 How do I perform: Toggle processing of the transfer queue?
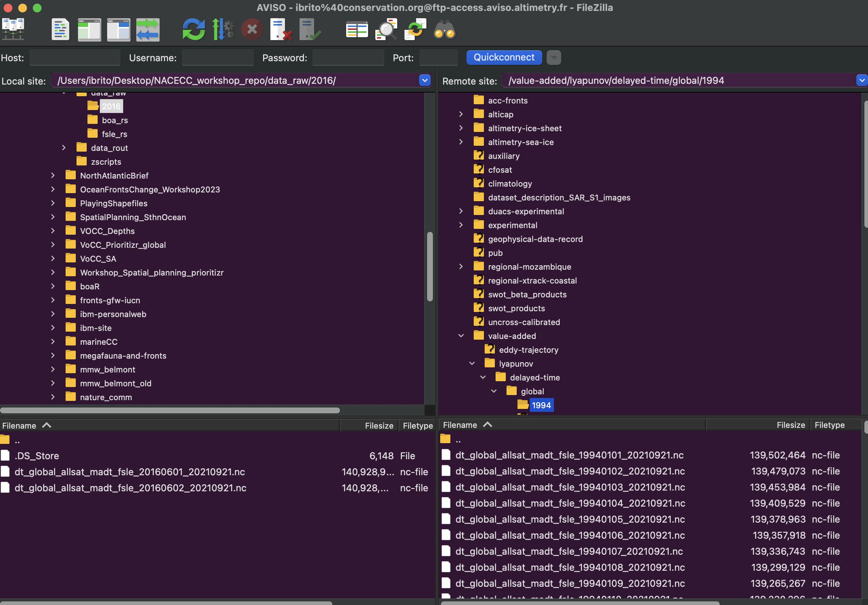click(x=223, y=29)
